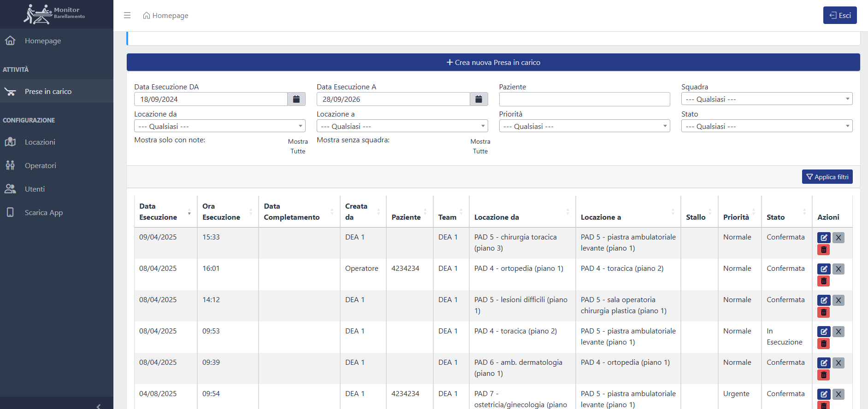Viewport: 868px width, 409px height.
Task: Open Prese in carico in the sidebar
Action: pyautogui.click(x=57, y=91)
